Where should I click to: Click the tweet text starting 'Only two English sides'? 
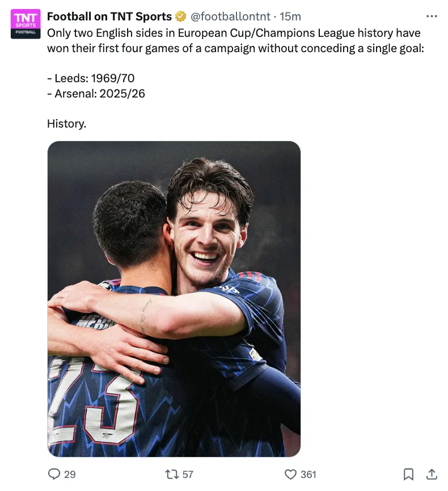coord(235,41)
